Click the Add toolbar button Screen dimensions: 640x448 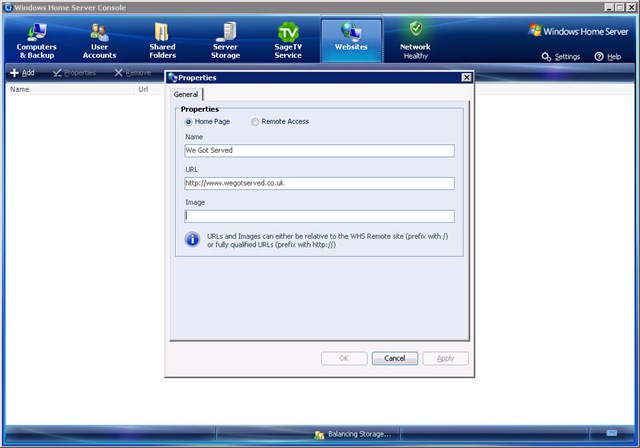coord(22,73)
